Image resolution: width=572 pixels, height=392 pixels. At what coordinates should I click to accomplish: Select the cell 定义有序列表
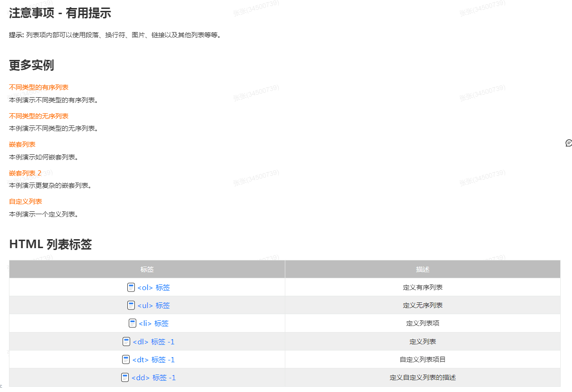click(423, 287)
